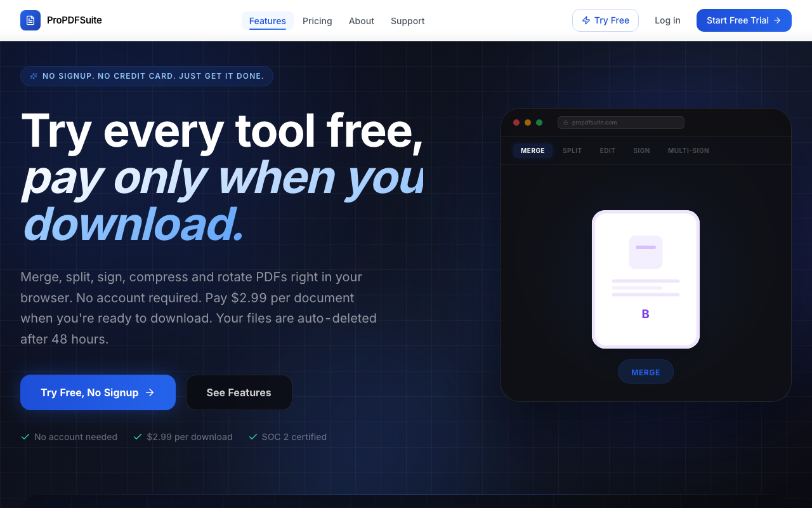The width and height of the screenshot is (812, 508).
Task: Switch to the SPLIT tab in the mockup
Action: pyautogui.click(x=572, y=150)
